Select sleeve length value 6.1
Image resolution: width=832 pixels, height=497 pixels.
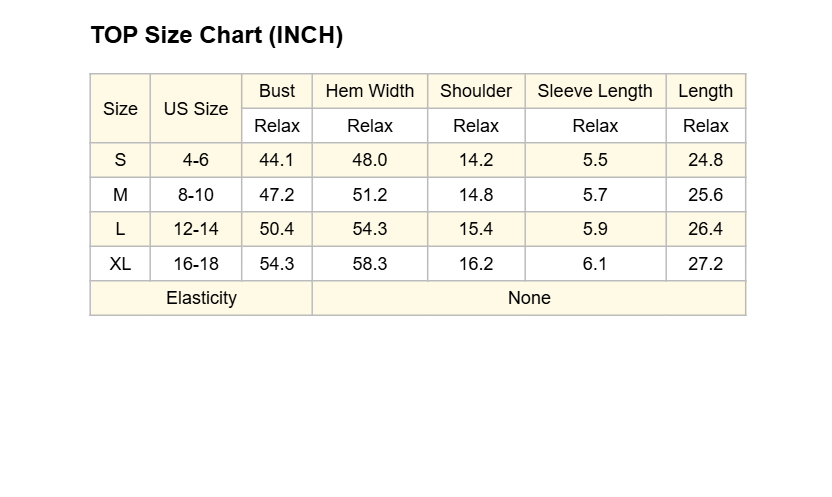(595, 264)
